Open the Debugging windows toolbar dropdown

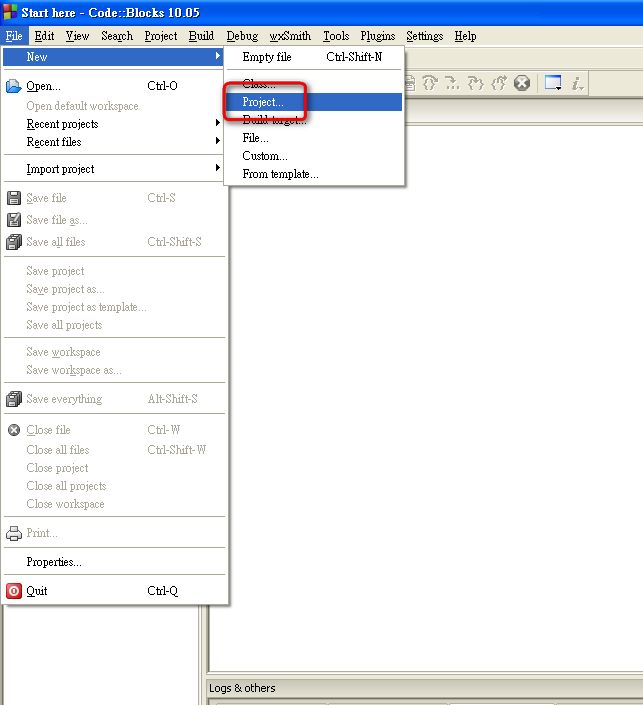(x=553, y=83)
